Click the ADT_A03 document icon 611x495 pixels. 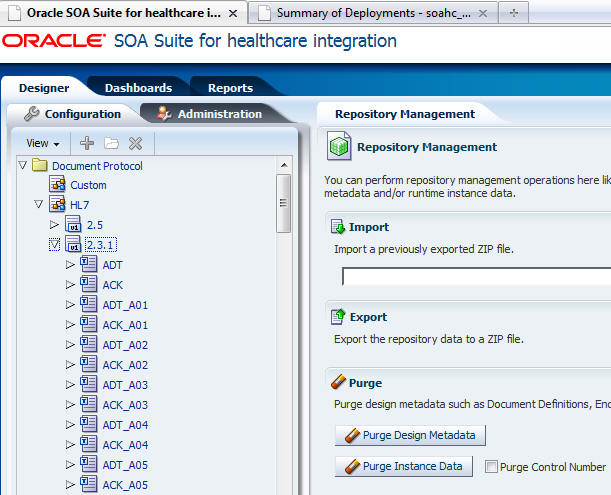coord(89,384)
